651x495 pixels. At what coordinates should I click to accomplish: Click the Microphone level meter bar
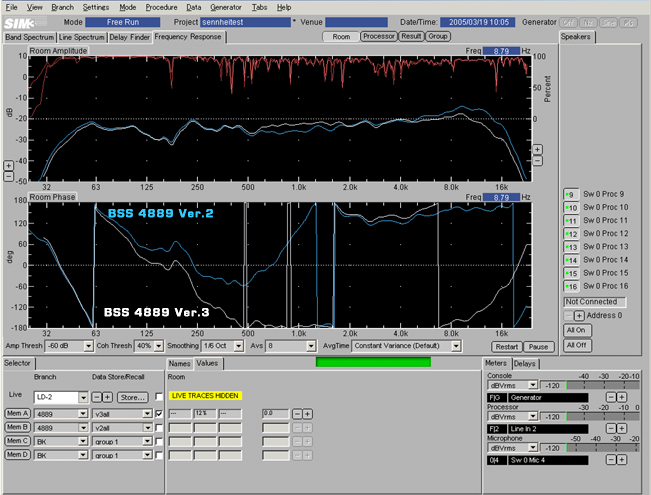(x=603, y=448)
